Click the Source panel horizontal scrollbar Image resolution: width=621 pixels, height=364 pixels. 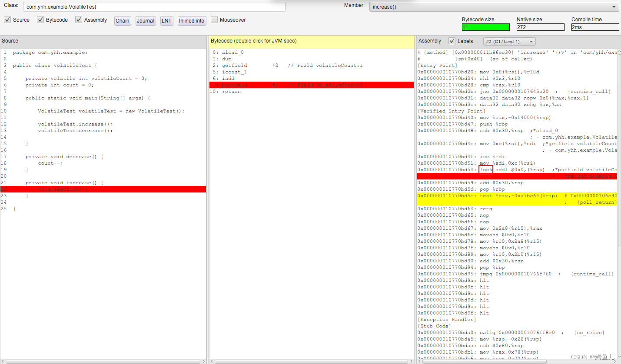tap(103, 361)
